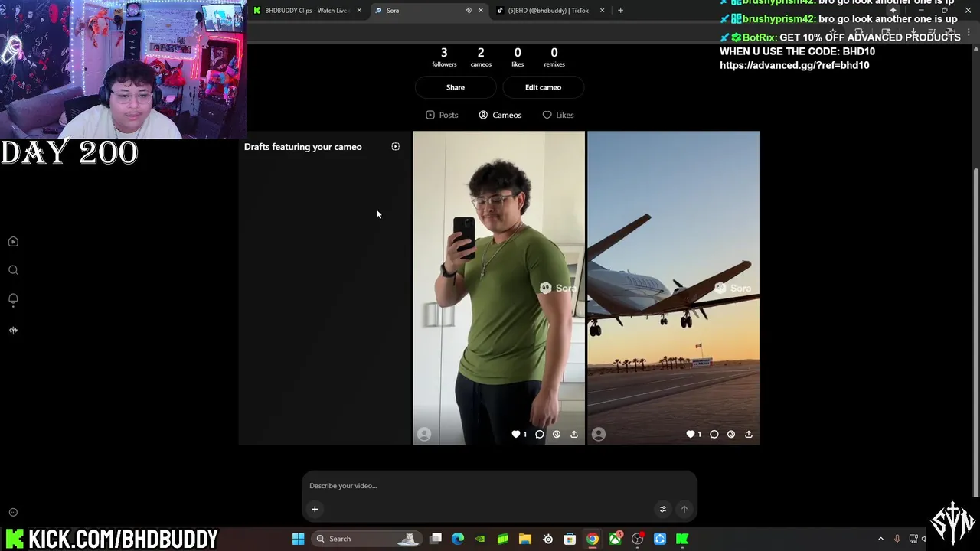Expand the system tray hidden icons chevron

click(880, 539)
